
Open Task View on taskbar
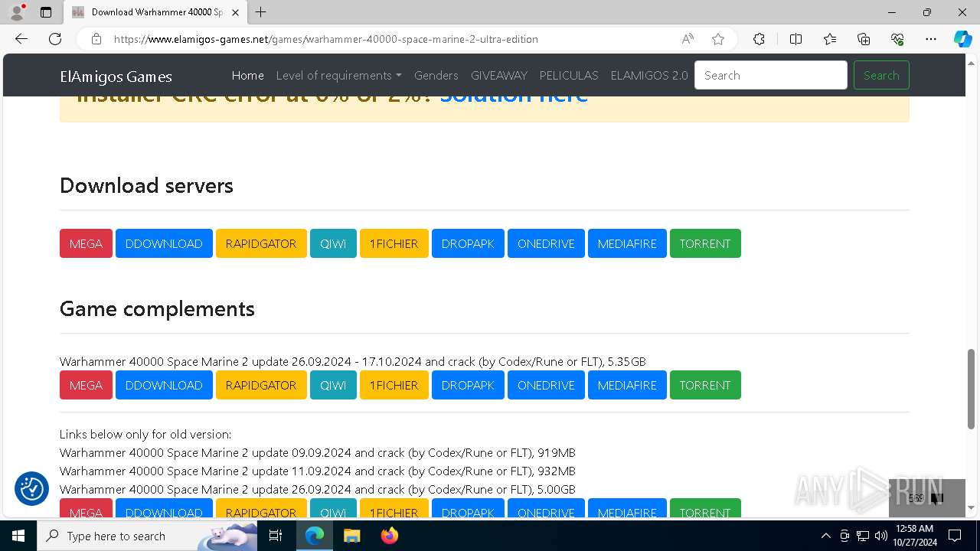point(276,536)
